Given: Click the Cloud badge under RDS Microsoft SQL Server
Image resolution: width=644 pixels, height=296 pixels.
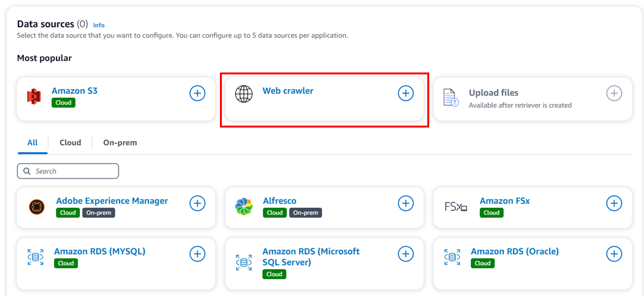Looking at the screenshot, I should pos(274,274).
